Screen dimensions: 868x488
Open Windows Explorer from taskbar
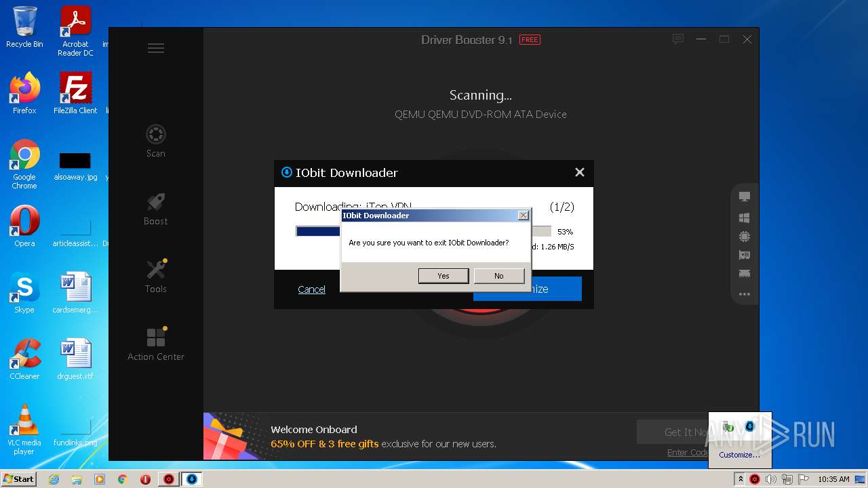click(x=77, y=479)
